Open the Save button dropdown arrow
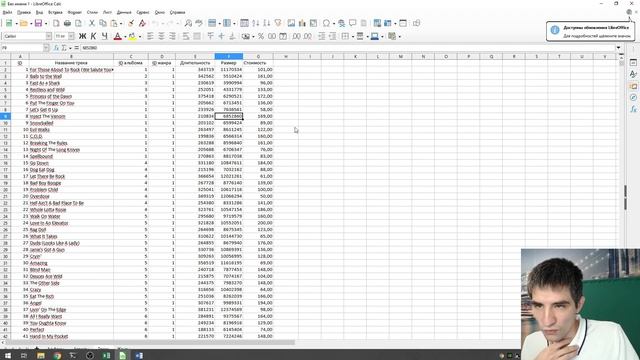Viewport: 640px width, 360px height. [45, 24]
